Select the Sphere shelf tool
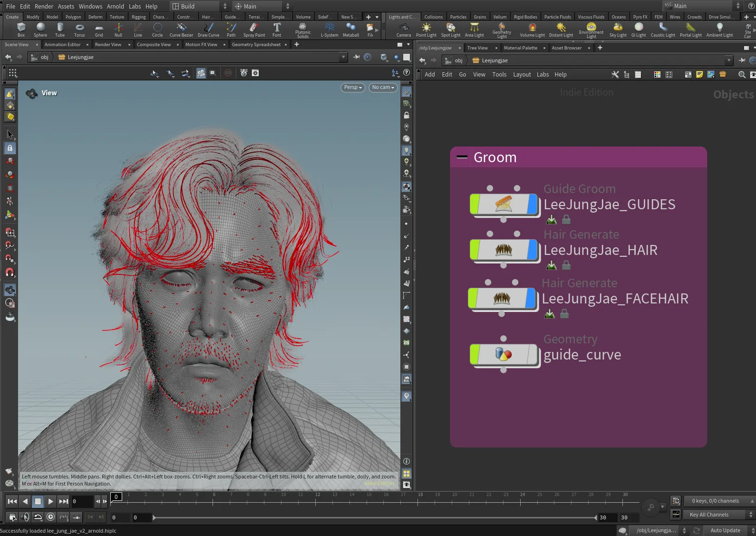This screenshot has height=536, width=756. pos(40,29)
